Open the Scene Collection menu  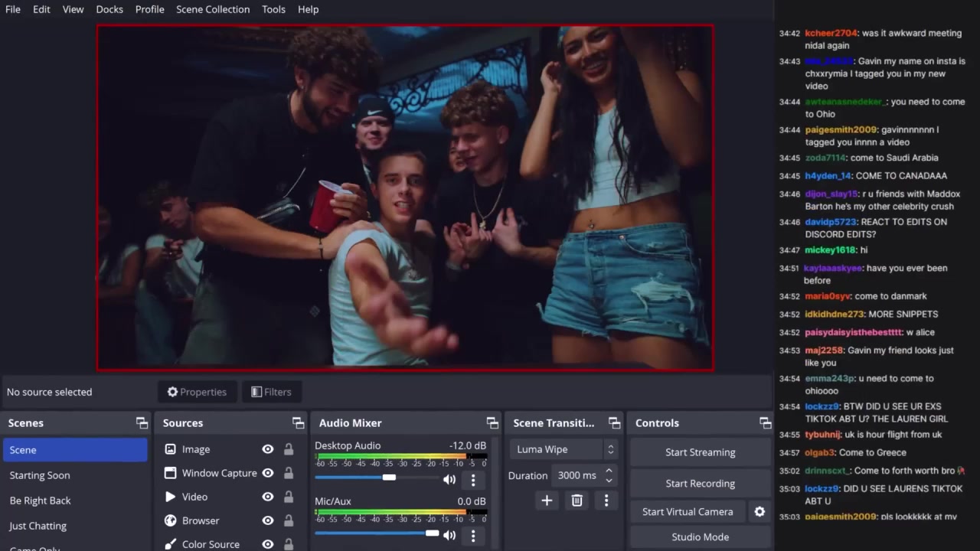click(213, 9)
